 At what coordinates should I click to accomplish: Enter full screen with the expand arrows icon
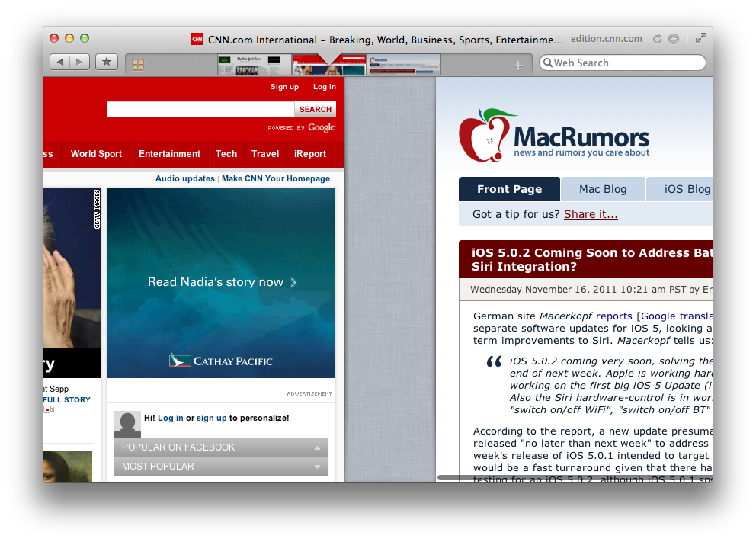point(700,38)
